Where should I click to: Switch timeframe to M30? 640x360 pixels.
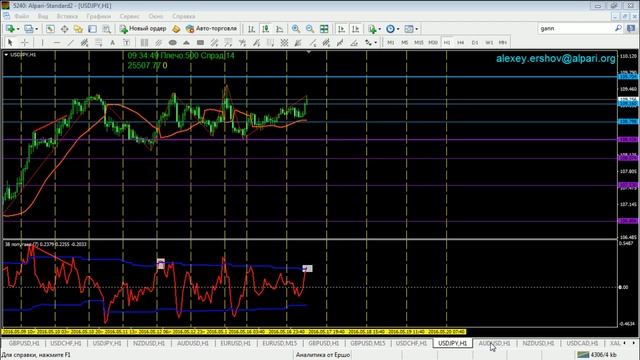pos(433,42)
